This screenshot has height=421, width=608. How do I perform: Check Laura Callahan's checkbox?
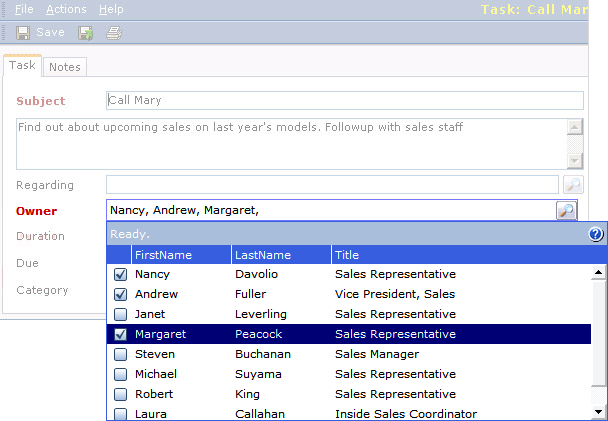point(120,414)
